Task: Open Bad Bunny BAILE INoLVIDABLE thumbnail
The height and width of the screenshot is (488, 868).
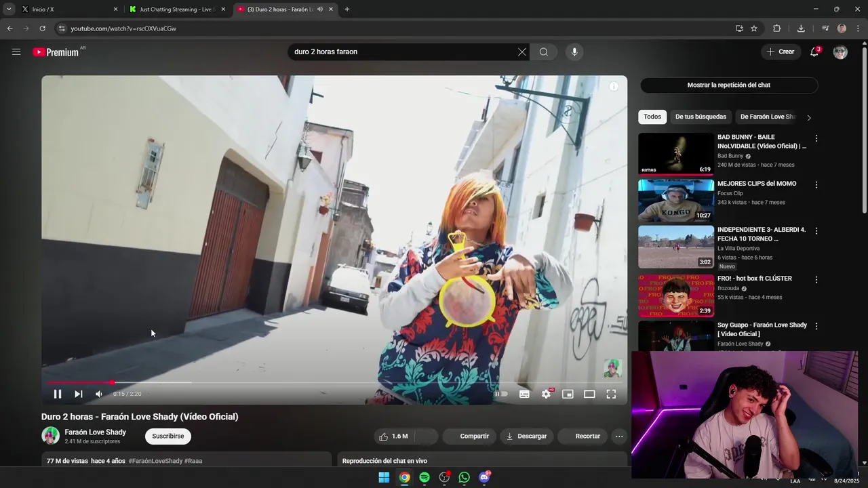Action: (676, 154)
